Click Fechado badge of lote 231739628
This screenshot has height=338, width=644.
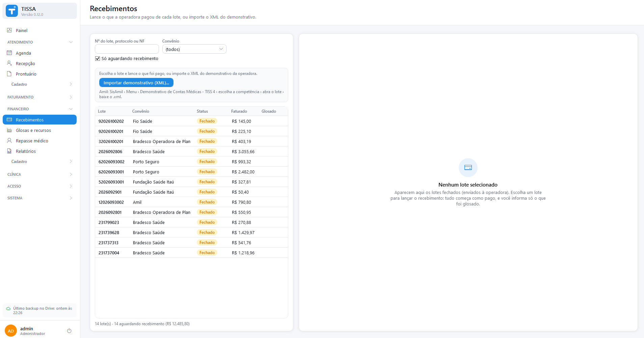coord(207,232)
